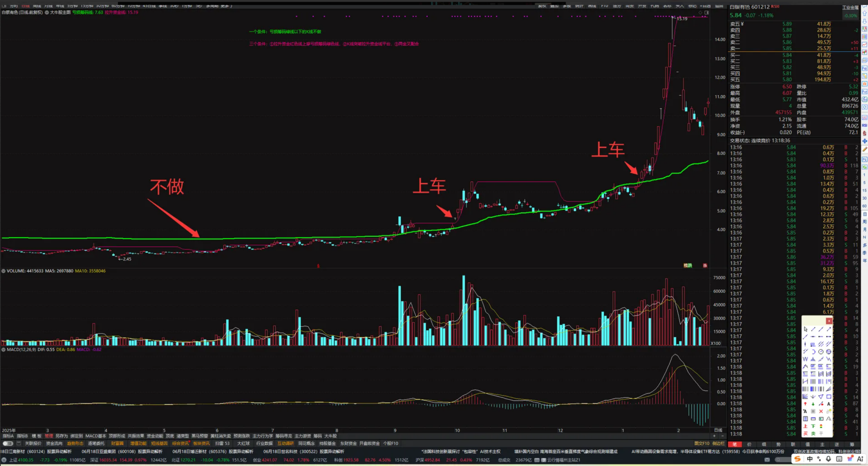Click the red 买 buy marker tool
This screenshot has width=868, height=466.
[805, 434]
